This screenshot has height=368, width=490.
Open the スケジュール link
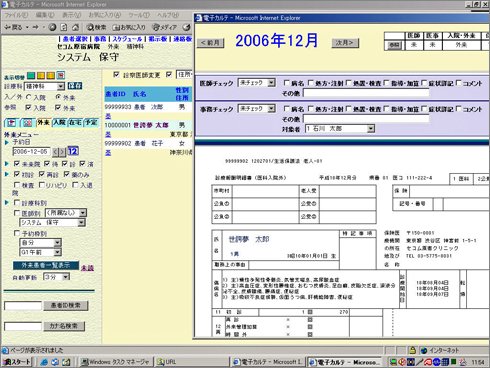click(x=127, y=39)
